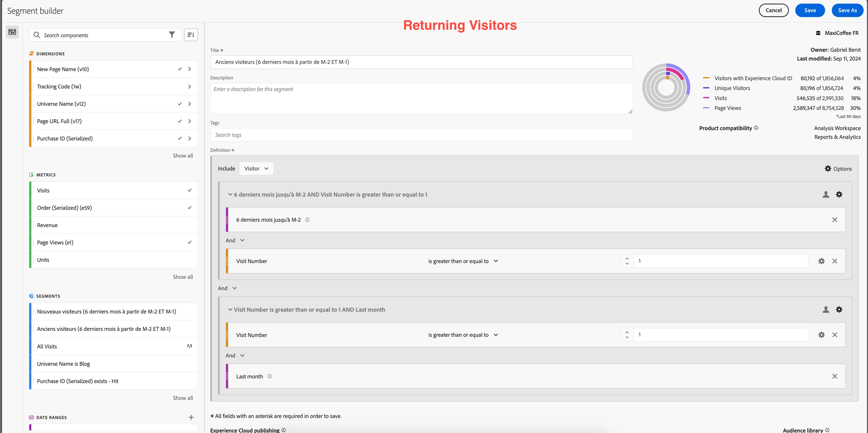Image resolution: width=868 pixels, height=433 pixels.
Task: Click the segment Title input field
Action: coord(421,62)
